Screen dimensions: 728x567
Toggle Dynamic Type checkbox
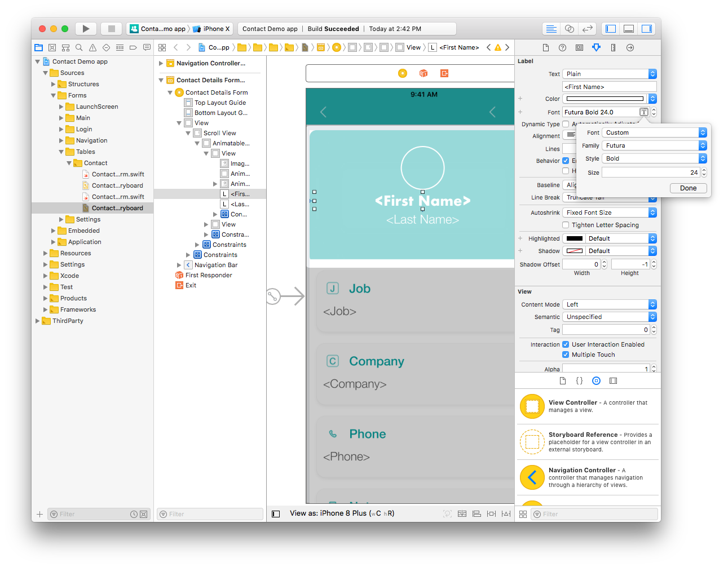(x=566, y=124)
